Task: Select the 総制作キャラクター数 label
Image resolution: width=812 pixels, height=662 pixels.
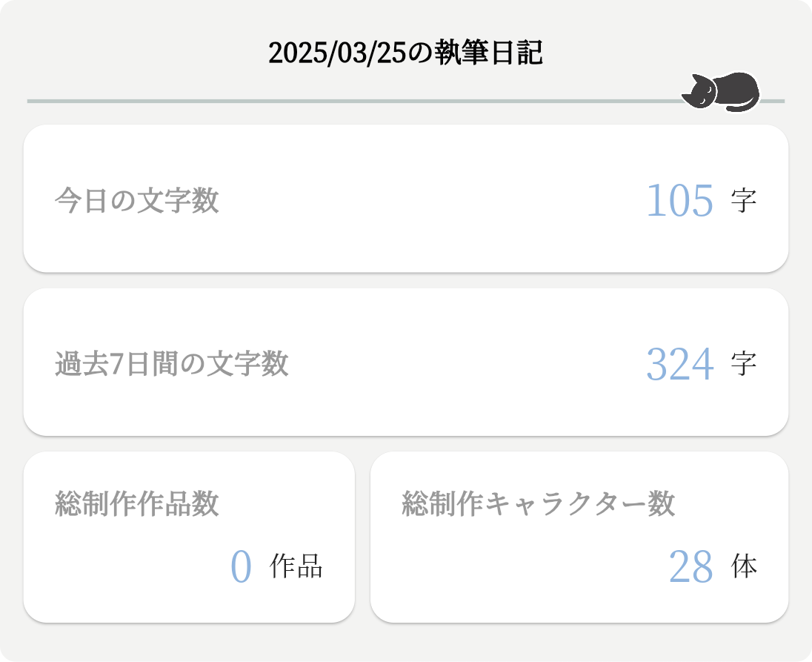Action: (539, 504)
